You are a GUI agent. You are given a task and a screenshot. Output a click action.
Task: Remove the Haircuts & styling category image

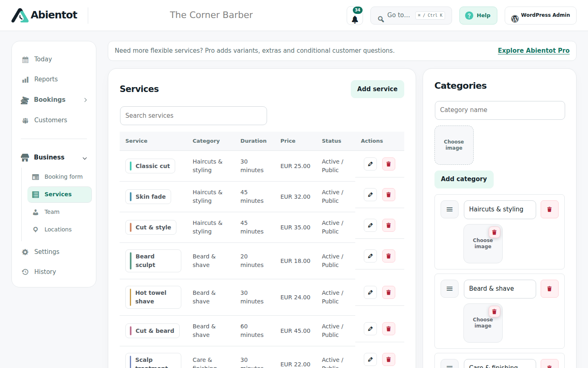coord(494,232)
